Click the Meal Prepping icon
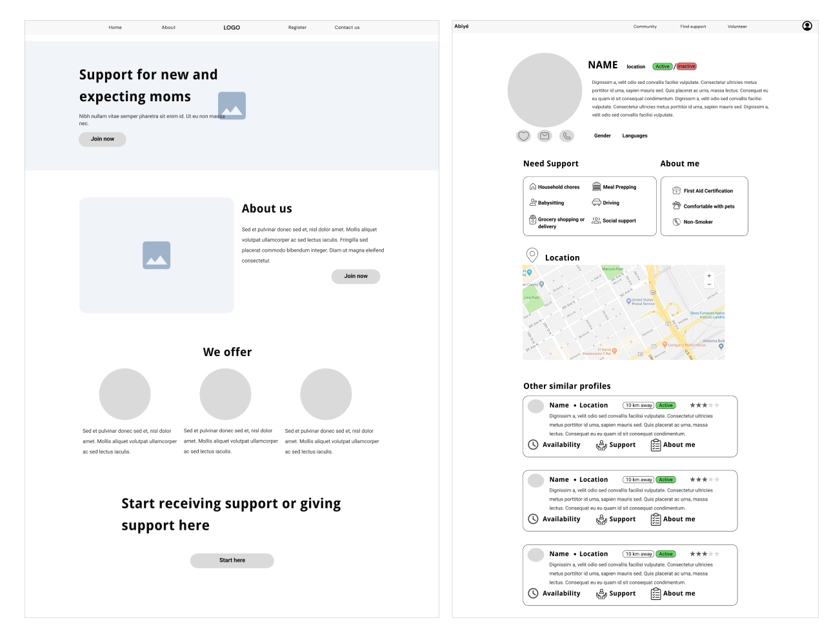The width and height of the screenshot is (840, 638). pyautogui.click(x=597, y=186)
